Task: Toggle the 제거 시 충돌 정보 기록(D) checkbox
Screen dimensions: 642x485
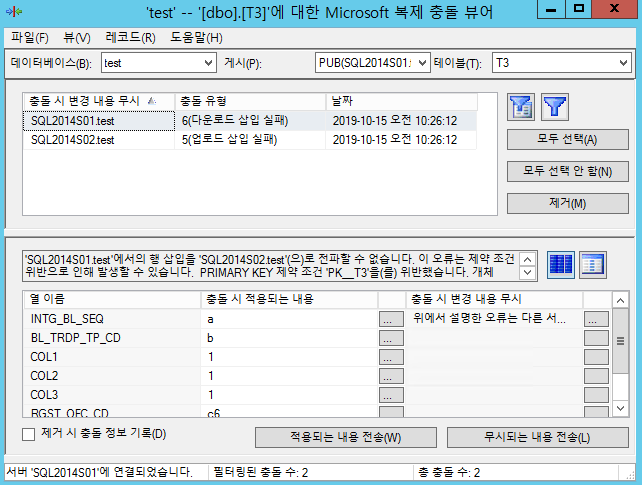Action: pos(29,434)
